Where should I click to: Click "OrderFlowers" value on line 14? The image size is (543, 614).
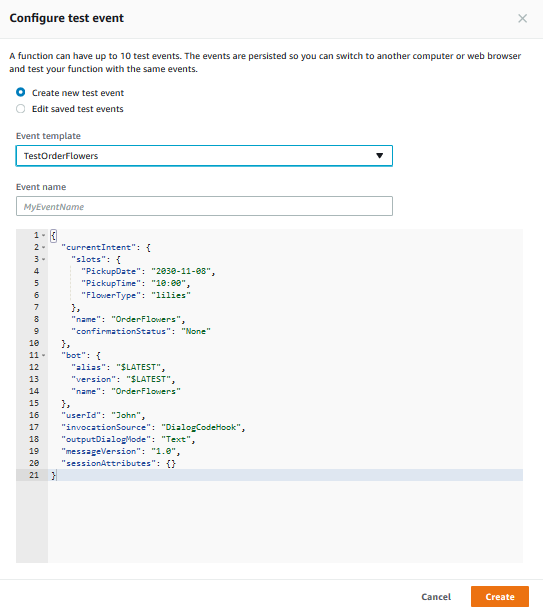pos(146,391)
